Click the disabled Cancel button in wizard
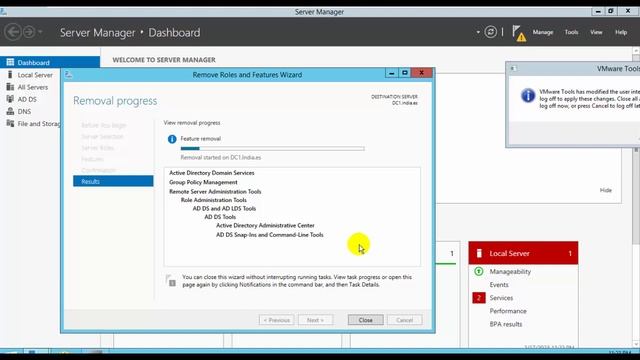The width and height of the screenshot is (640, 360). (404, 320)
